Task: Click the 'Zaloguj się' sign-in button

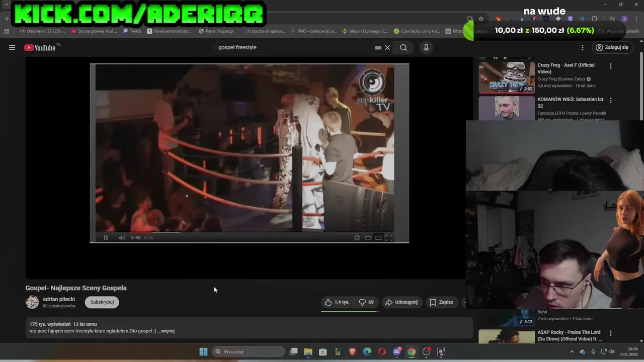Action: click(x=612, y=47)
